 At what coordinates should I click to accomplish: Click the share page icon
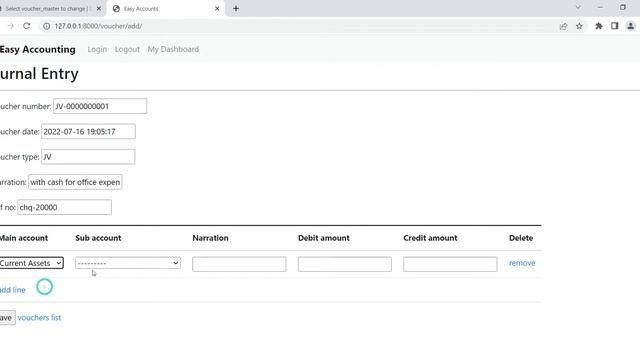(563, 26)
